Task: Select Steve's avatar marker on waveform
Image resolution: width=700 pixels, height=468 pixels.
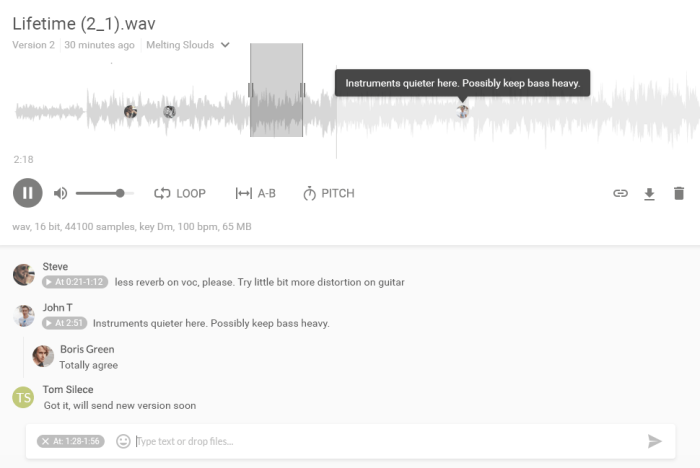Action: [130, 111]
